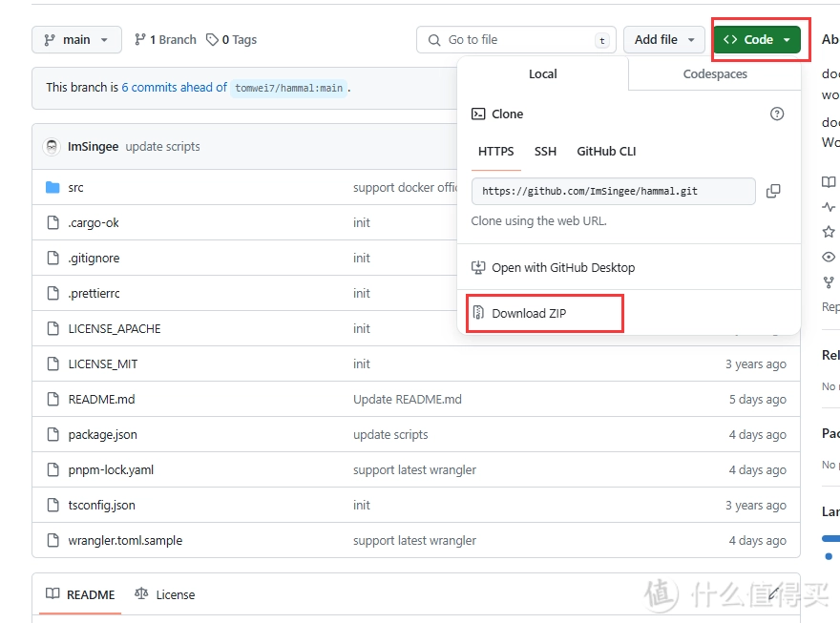The image size is (840, 623).
Task: Open the main branch dropdown
Action: [x=76, y=40]
